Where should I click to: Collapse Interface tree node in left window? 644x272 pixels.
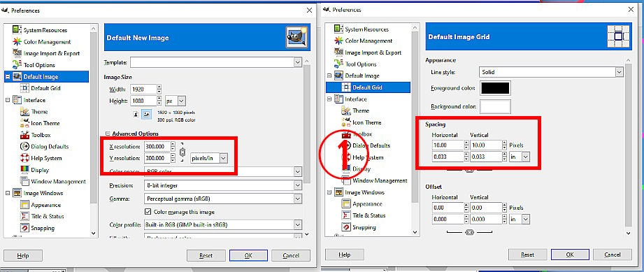[8, 100]
